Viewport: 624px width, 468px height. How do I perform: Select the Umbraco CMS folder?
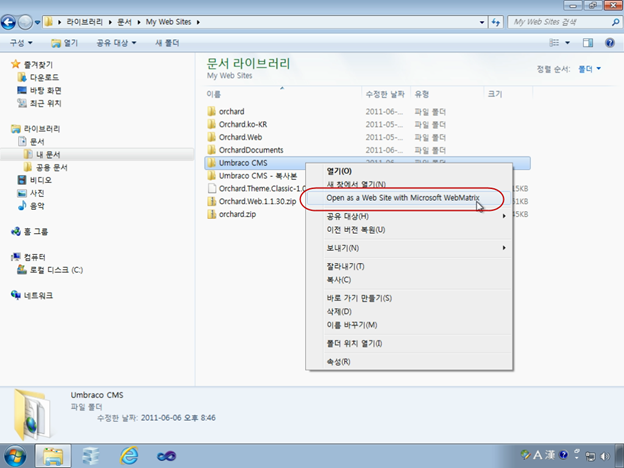pyautogui.click(x=243, y=163)
